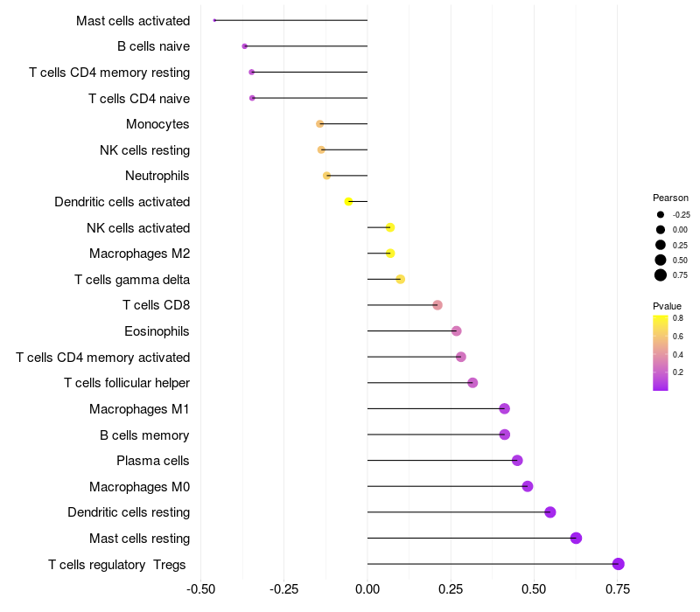
Task: Click the 0.75 Pearson legend circle
Action: (x=661, y=275)
